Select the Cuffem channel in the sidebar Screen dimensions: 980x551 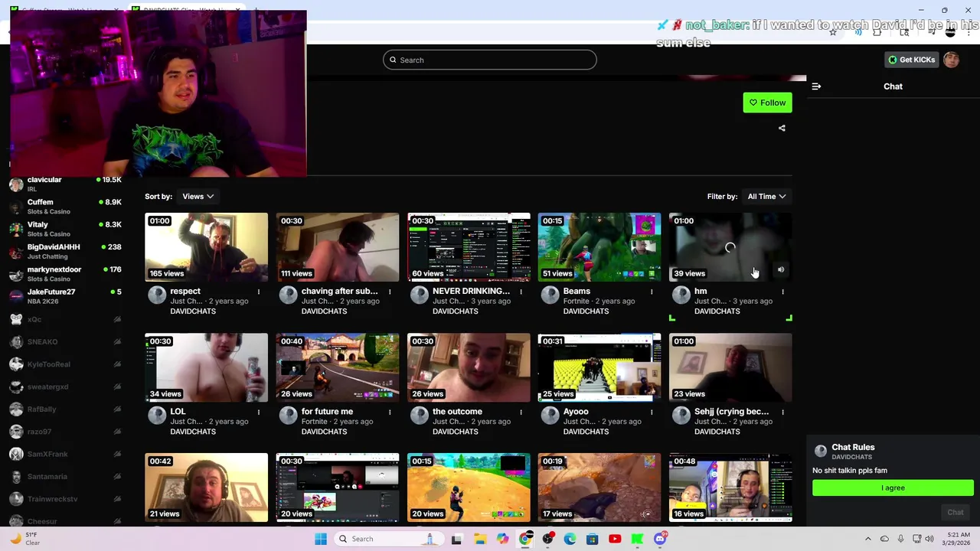tap(66, 207)
